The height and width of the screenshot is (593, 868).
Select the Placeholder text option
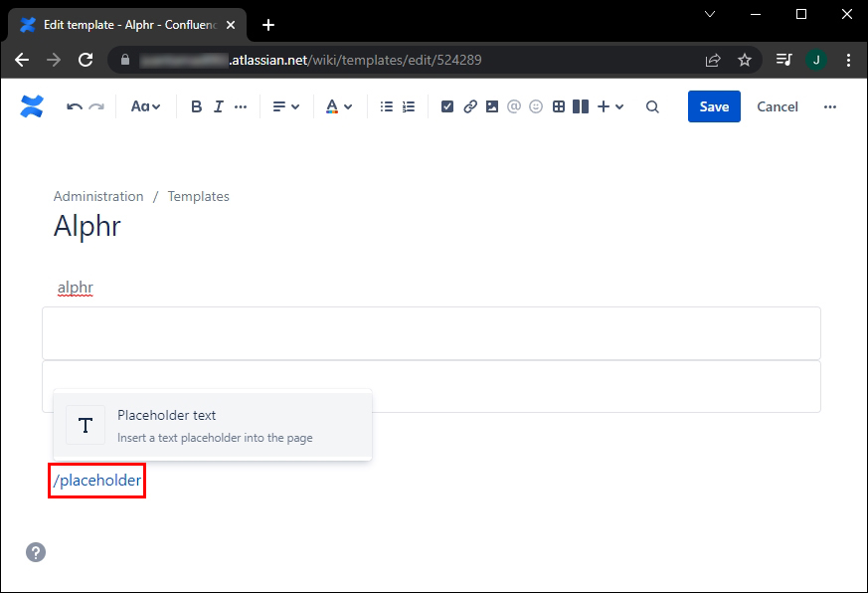click(x=213, y=426)
